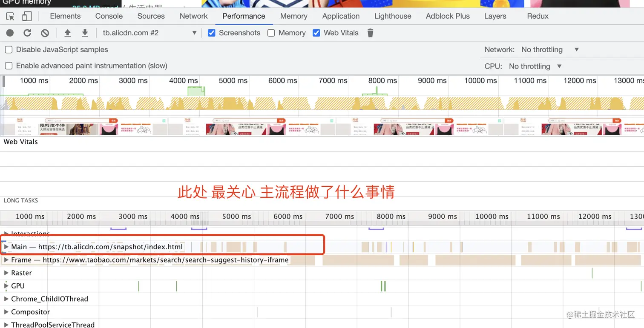Open the Adblock Plus tab
Viewport: 644px width, 328px height.
[x=448, y=16]
